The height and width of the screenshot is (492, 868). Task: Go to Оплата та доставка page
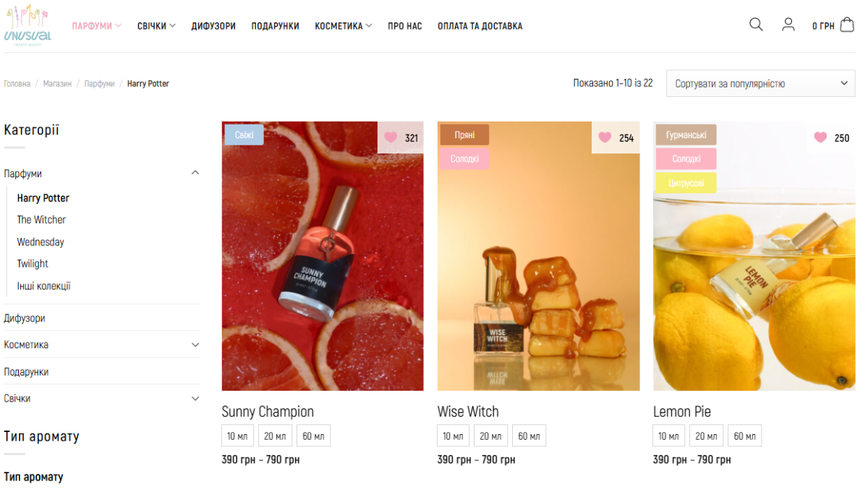point(480,26)
